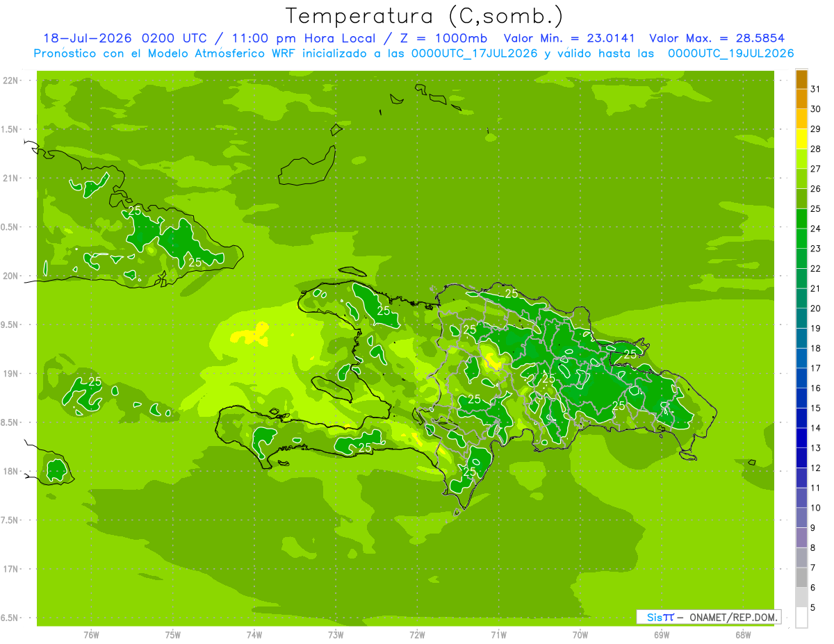Screen dimensions: 834x644
Task: Click the "0000UTC_19JUL2026" valid-until time
Action: click(730, 53)
